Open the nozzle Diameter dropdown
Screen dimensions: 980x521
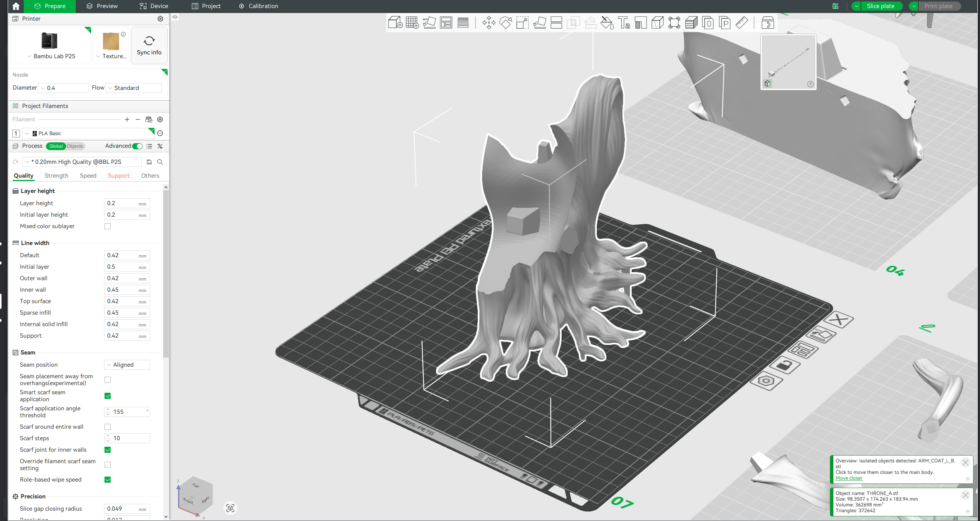tap(64, 88)
